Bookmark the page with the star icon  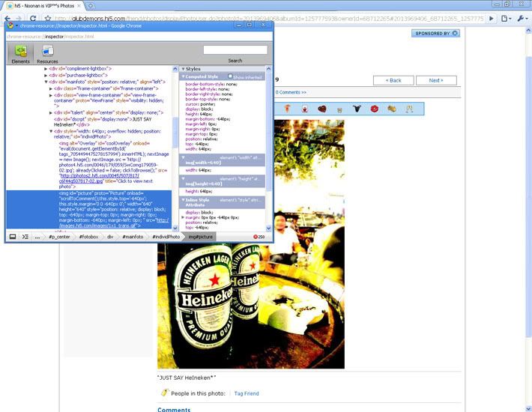(x=48, y=19)
